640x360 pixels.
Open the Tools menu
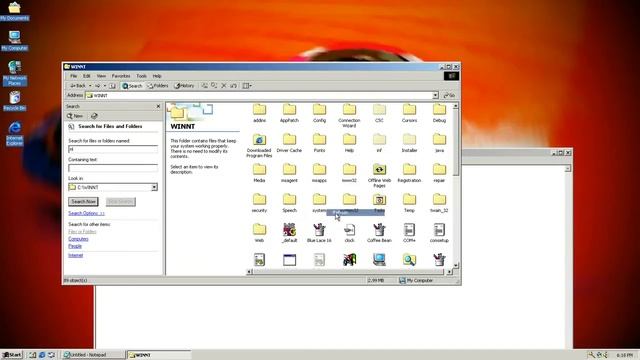[x=141, y=76]
